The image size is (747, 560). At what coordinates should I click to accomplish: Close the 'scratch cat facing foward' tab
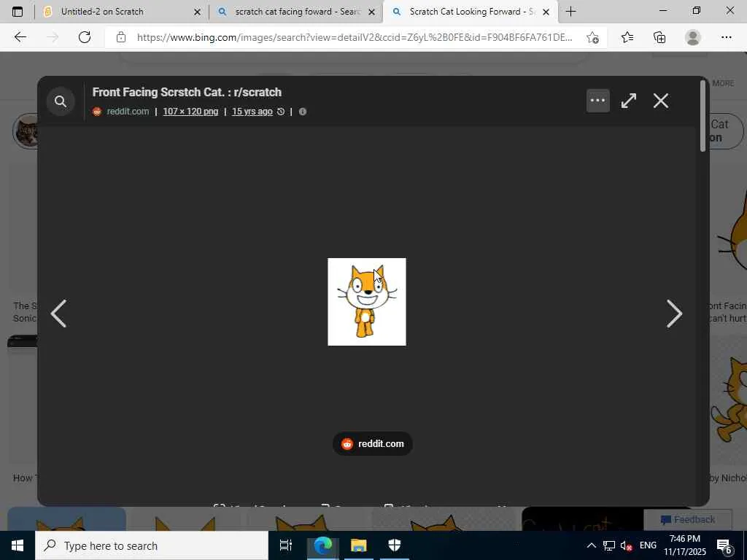click(371, 12)
